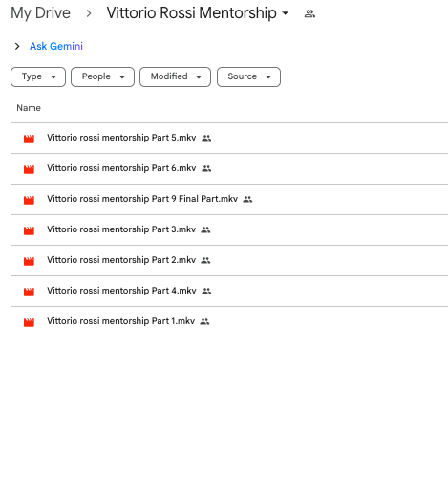The image size is (448, 479).
Task: Click video icon of Part 3.mkv
Action: click(x=29, y=230)
